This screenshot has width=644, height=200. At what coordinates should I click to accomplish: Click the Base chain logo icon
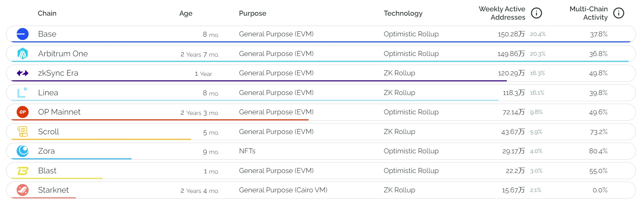(x=23, y=34)
